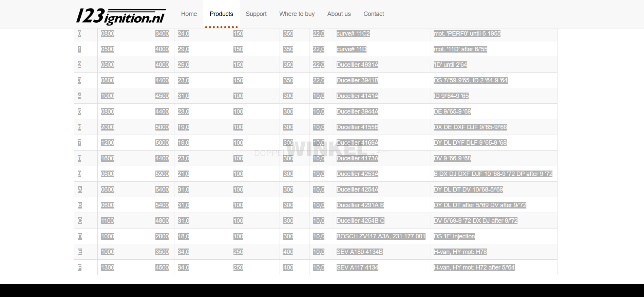Click value "21,0" in row 9
Viewport: 644px width, 297px height.
184,174
